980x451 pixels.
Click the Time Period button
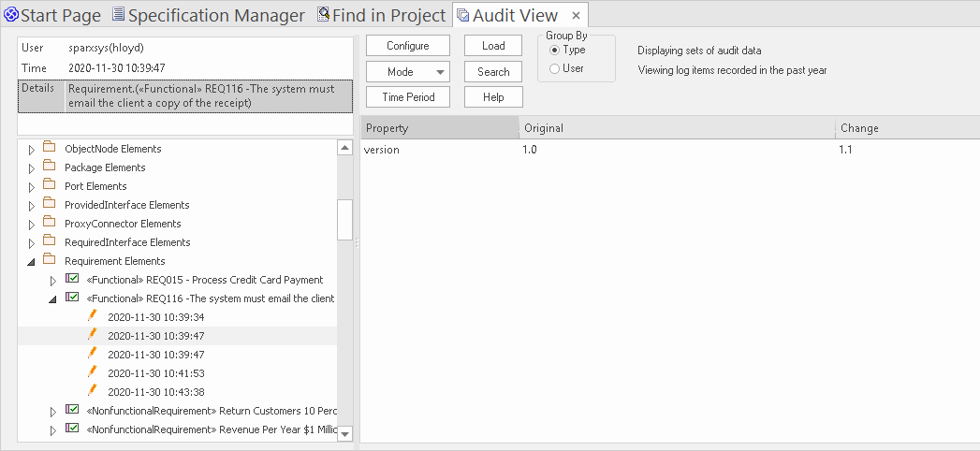[x=408, y=97]
